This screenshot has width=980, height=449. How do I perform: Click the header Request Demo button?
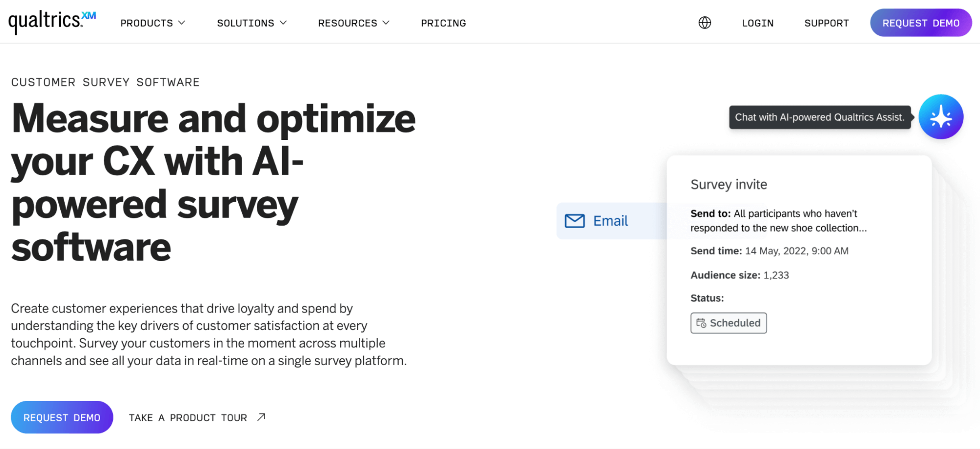click(x=921, y=23)
